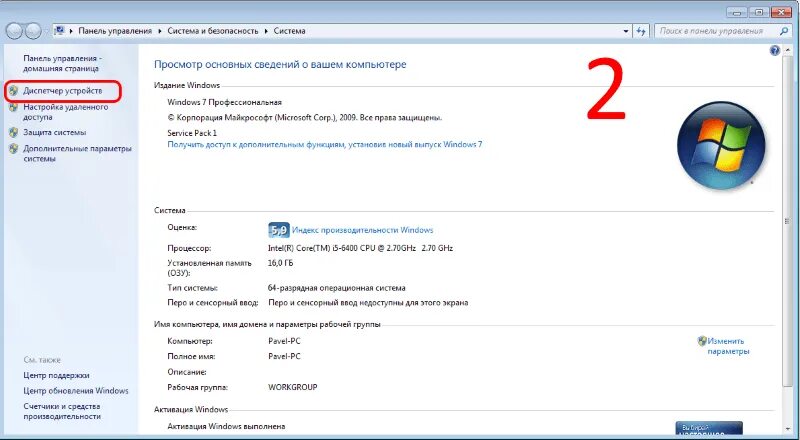800x440 pixels.
Task: Click the vertical scrollbar thumb
Action: point(786,221)
